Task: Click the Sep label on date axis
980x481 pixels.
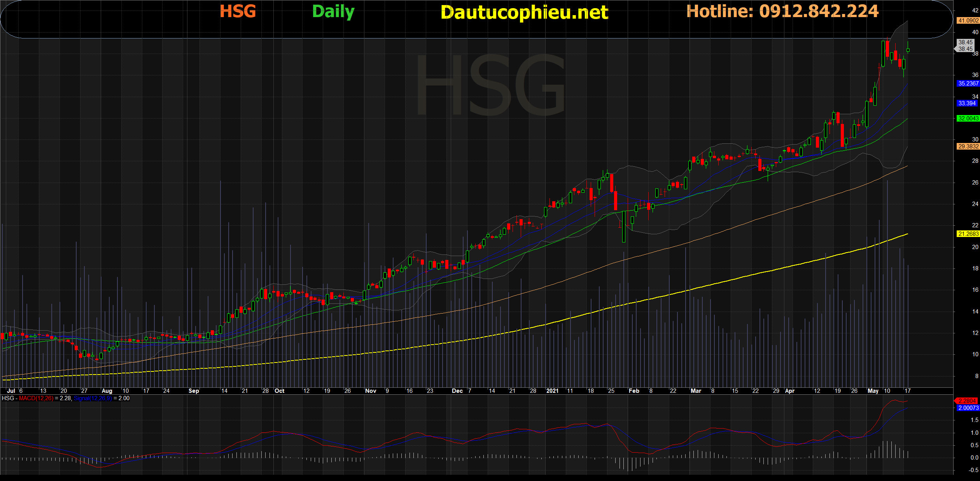Action: 194,391
